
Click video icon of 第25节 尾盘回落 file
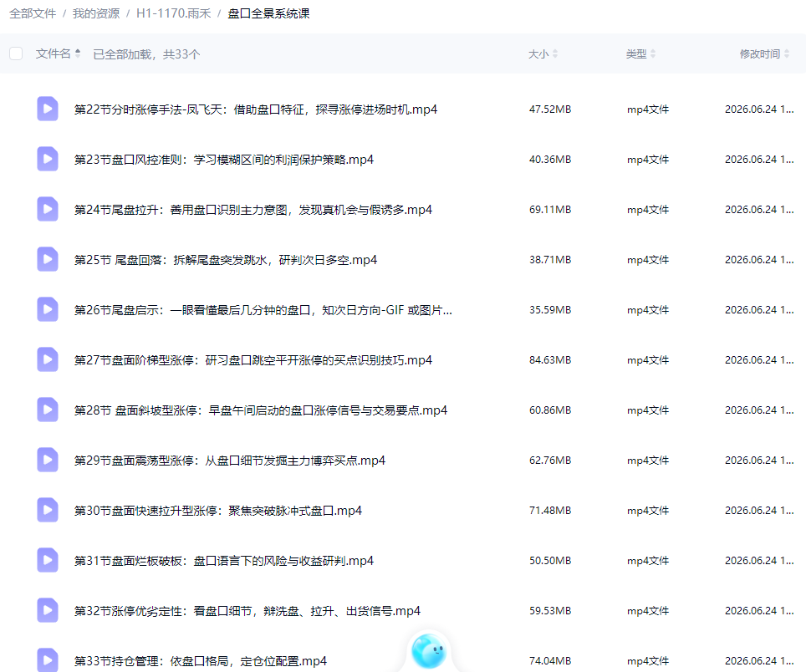point(48,259)
